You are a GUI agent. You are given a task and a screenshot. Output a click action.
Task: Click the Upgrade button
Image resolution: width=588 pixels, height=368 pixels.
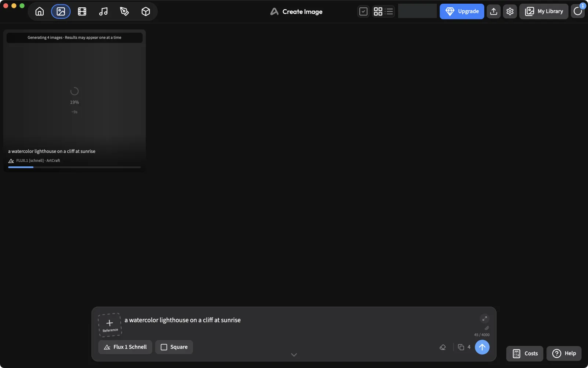(x=462, y=11)
